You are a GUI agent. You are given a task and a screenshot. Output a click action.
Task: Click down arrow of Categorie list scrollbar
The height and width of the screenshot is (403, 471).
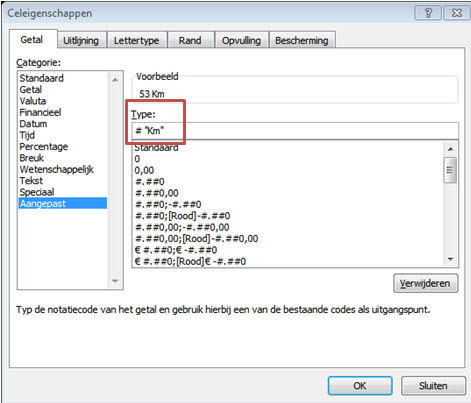click(115, 281)
